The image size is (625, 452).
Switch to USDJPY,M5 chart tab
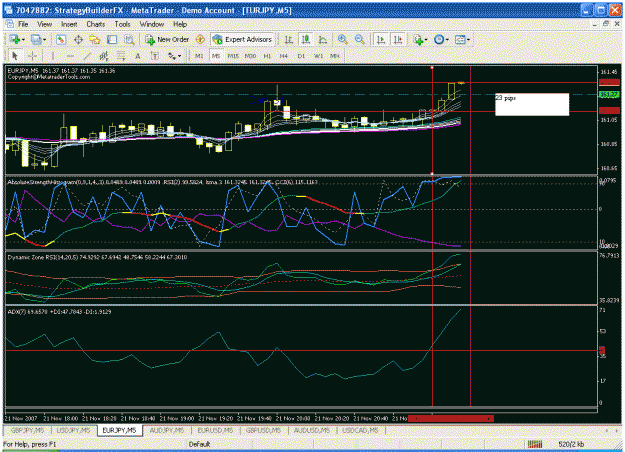tap(73, 430)
